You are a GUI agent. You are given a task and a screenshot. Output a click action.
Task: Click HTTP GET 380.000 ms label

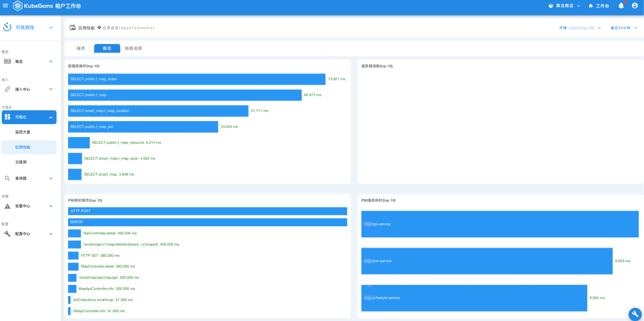100,255
